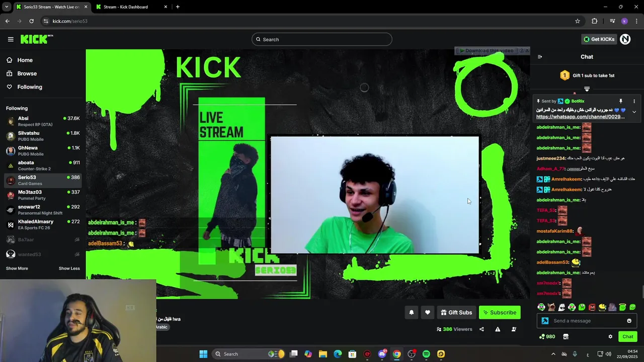The width and height of the screenshot is (644, 362).
Task: Report the stream with warning icon
Action: point(498,329)
